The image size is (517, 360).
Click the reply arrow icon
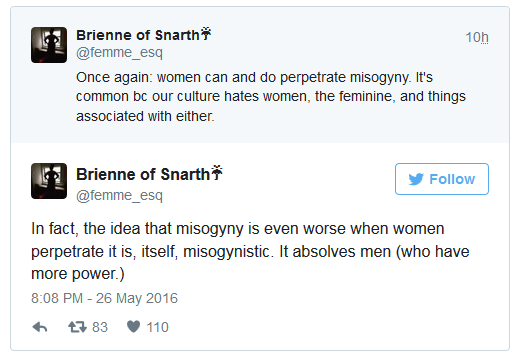[40, 327]
